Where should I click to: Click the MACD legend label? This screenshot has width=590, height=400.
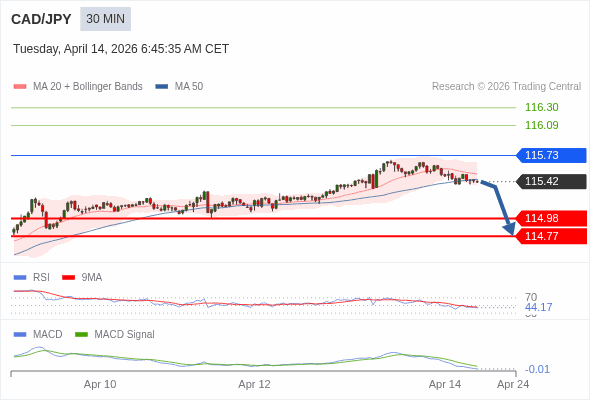pyautogui.click(x=48, y=335)
